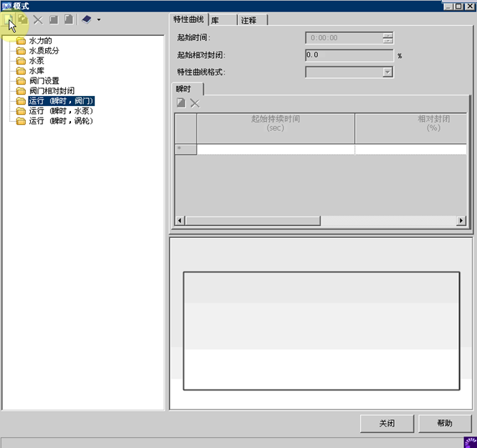Image resolution: width=477 pixels, height=448 pixels.
Task: Click the Duplicate icon in left toolbar
Action: click(23, 20)
